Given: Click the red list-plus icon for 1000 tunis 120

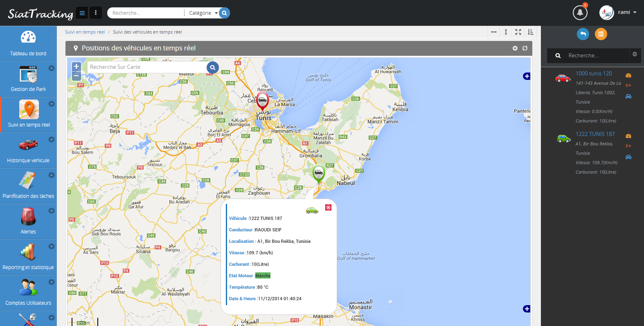Looking at the screenshot, I should tap(628, 85).
